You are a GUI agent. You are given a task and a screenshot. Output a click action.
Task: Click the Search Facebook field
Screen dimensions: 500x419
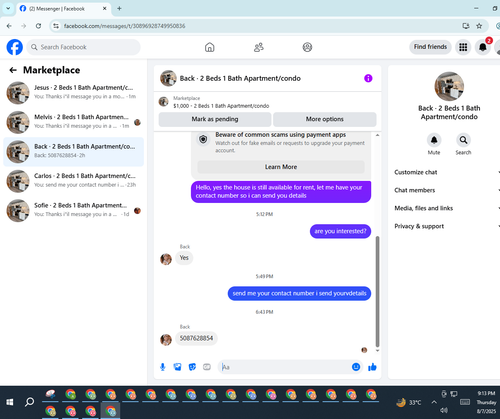83,47
